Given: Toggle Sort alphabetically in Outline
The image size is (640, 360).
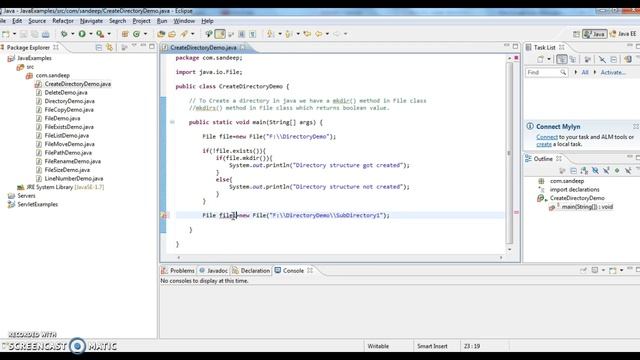Looking at the screenshot, I should [584, 171].
